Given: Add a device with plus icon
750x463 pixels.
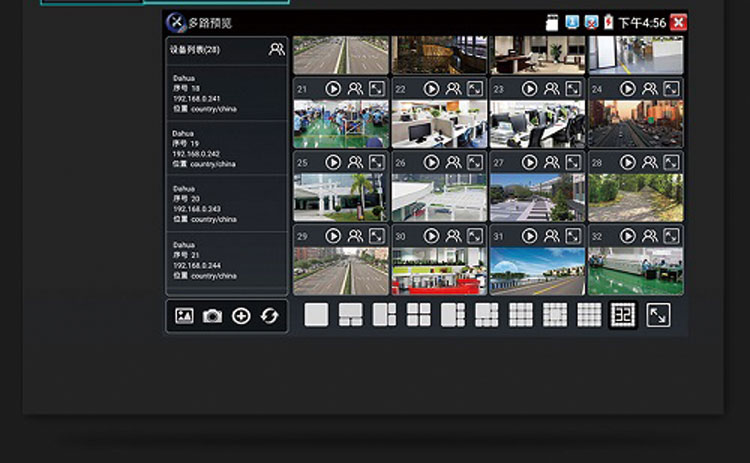Looking at the screenshot, I should [x=241, y=316].
